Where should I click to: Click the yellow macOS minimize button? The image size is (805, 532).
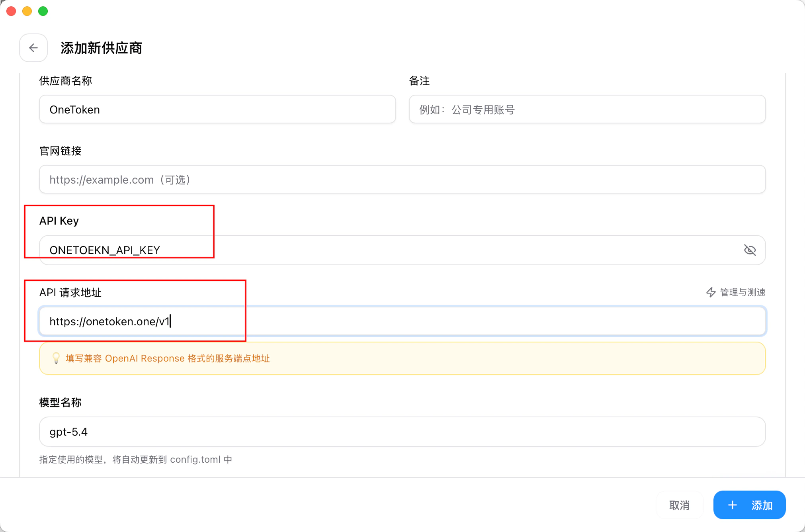[x=27, y=11]
